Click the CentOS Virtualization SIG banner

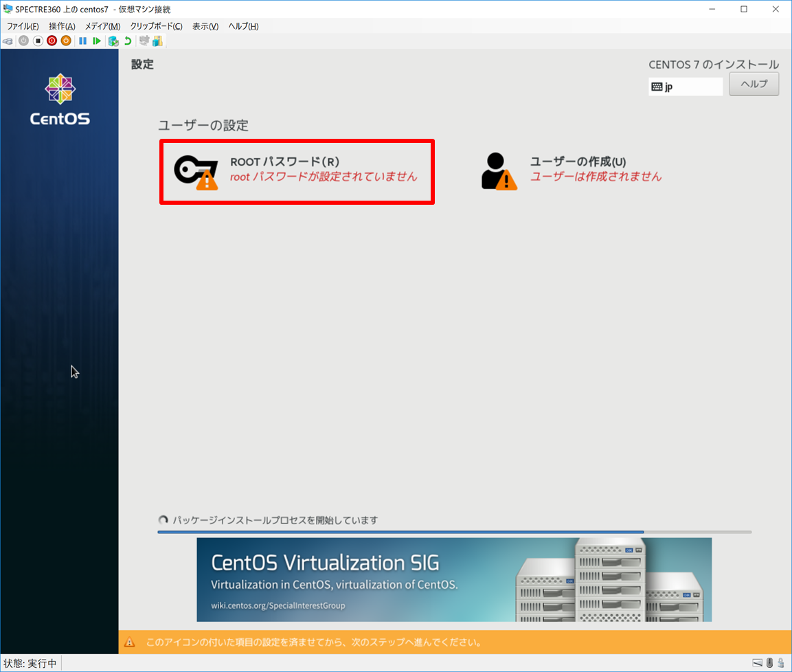pos(454,579)
